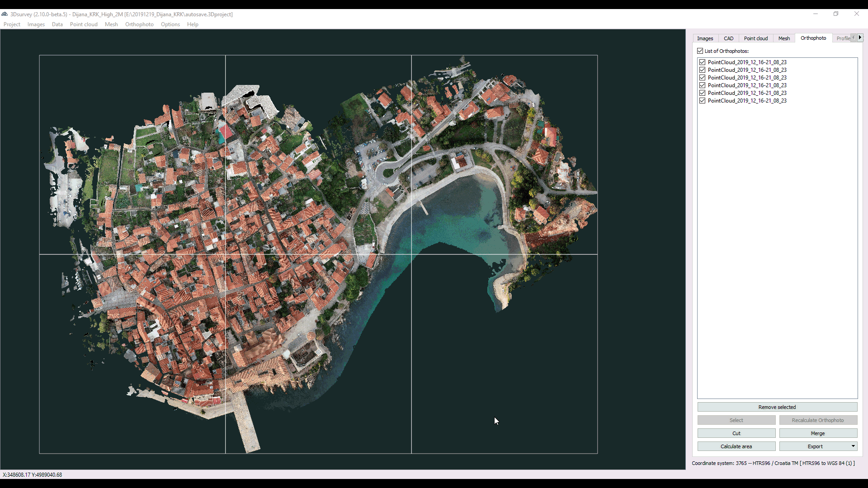
Task: Open the Project menu
Action: coord(12,24)
